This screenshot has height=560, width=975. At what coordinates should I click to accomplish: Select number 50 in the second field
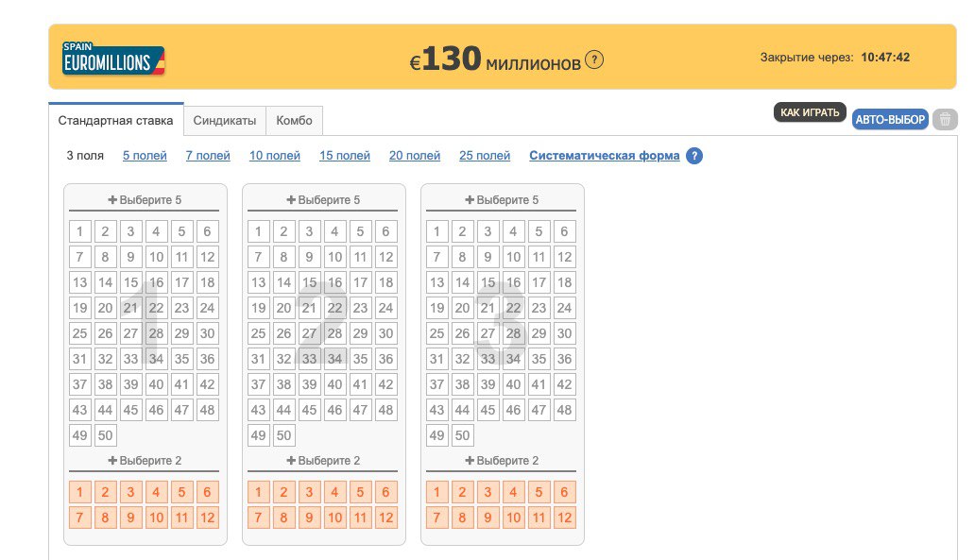click(283, 435)
